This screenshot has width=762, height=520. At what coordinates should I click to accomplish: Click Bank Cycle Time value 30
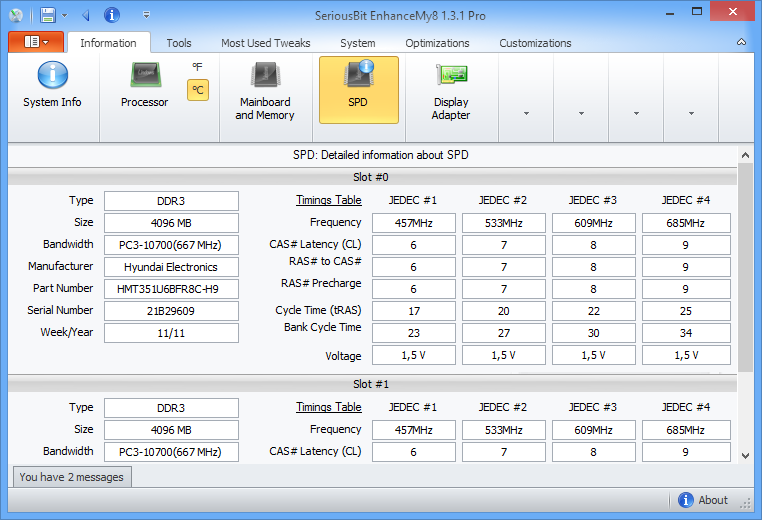pos(593,333)
